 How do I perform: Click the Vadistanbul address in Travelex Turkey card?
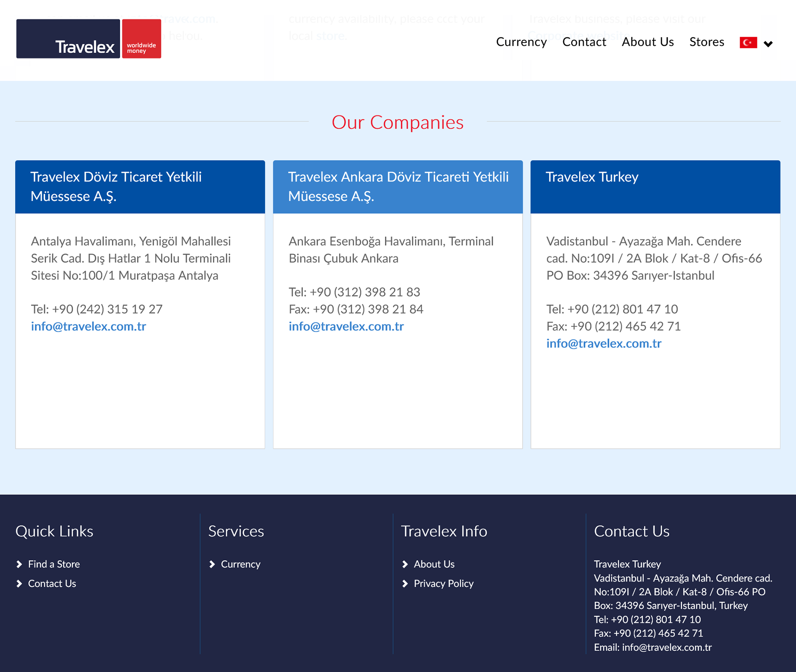click(x=654, y=258)
